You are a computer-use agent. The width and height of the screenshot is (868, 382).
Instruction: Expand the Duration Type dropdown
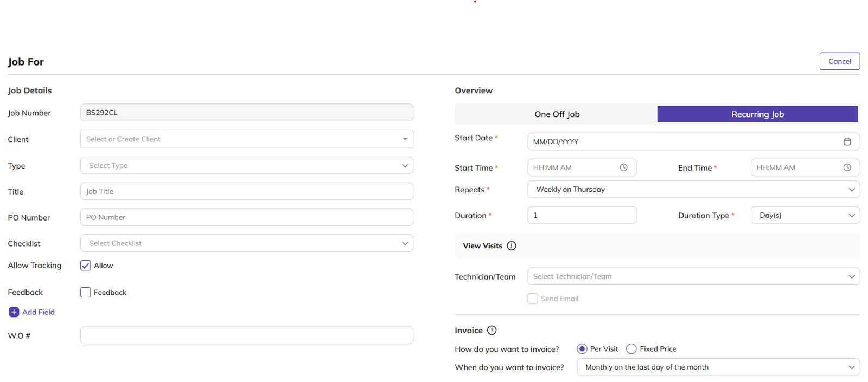click(805, 215)
